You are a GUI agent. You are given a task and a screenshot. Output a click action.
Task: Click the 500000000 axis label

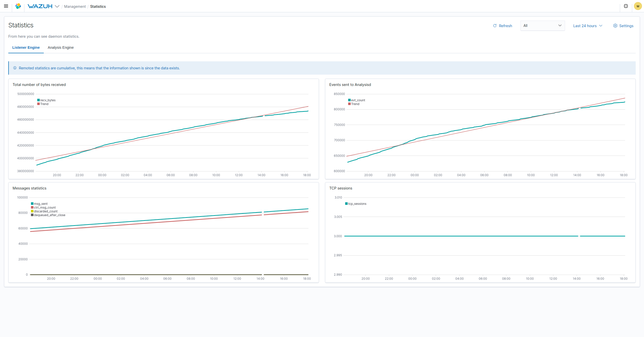pyautogui.click(x=26, y=94)
